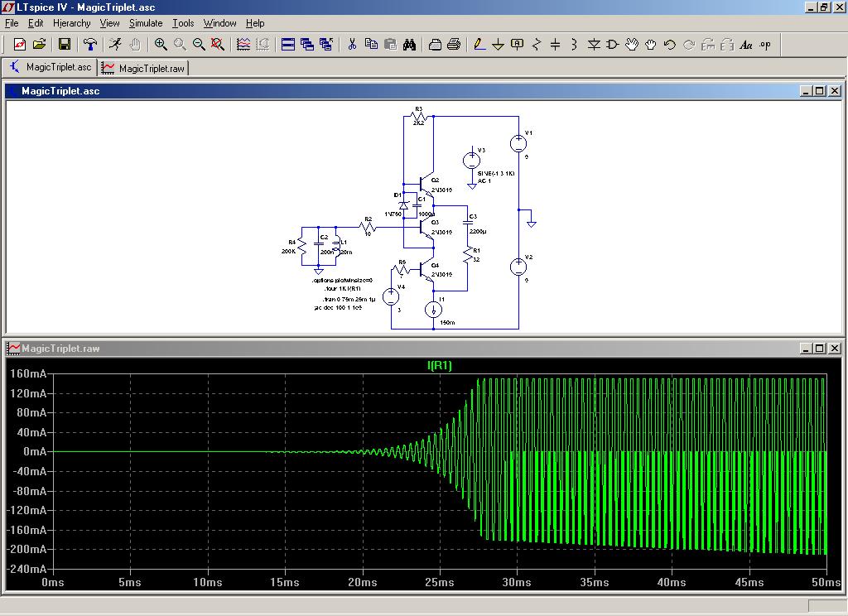This screenshot has width=848, height=616.
Task: Select the Copy tool icon
Action: [371, 45]
